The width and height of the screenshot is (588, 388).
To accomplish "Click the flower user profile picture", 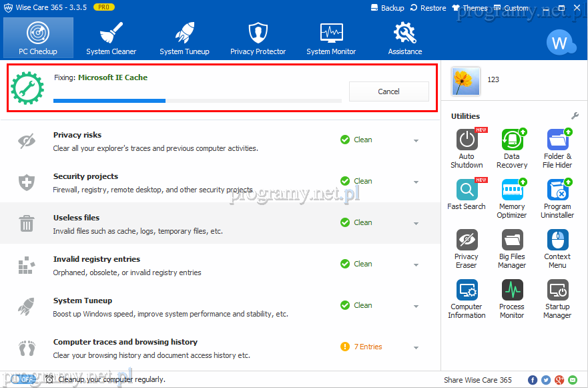I will tap(463, 80).
